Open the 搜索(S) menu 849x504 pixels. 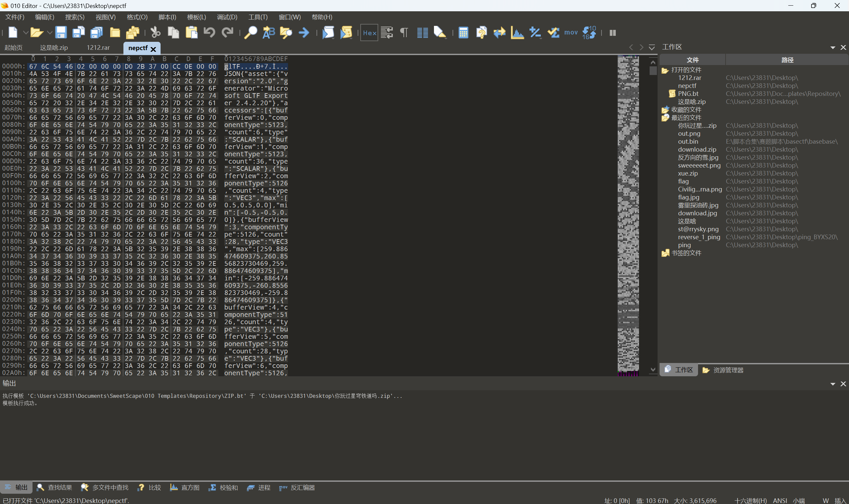tap(75, 17)
